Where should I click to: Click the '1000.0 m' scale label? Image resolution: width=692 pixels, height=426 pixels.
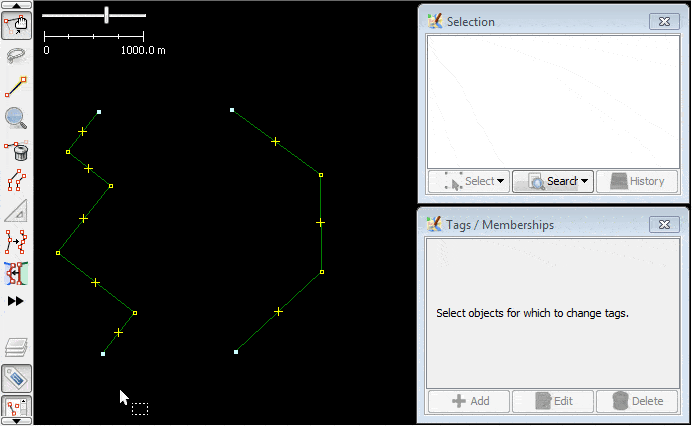[x=143, y=50]
